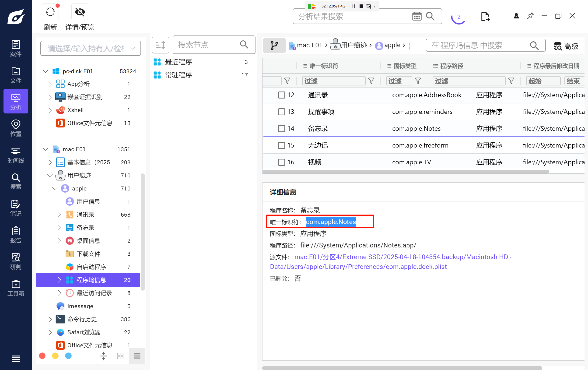This screenshot has height=370, width=588.
Task: Click the branch tree icon button
Action: coord(274,45)
